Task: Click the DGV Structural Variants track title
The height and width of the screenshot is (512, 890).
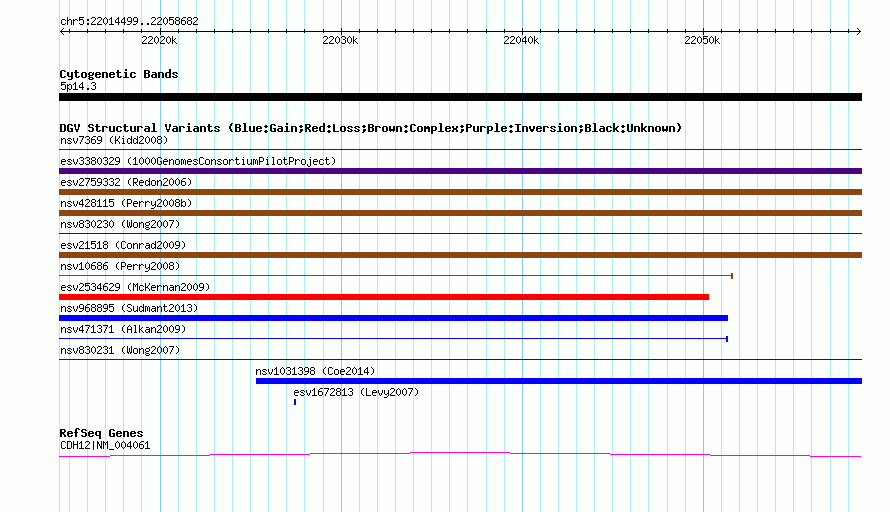Action: [371, 128]
